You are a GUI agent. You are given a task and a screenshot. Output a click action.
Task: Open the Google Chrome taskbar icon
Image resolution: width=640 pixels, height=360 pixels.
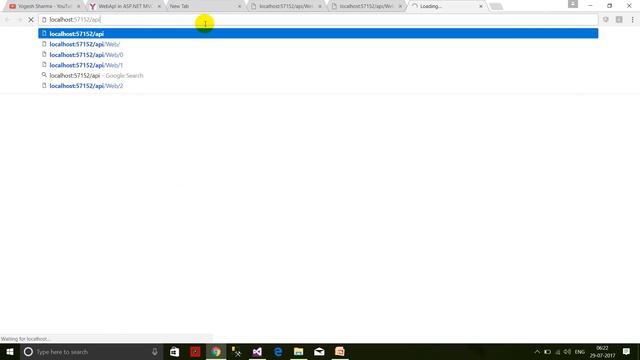[x=216, y=351]
